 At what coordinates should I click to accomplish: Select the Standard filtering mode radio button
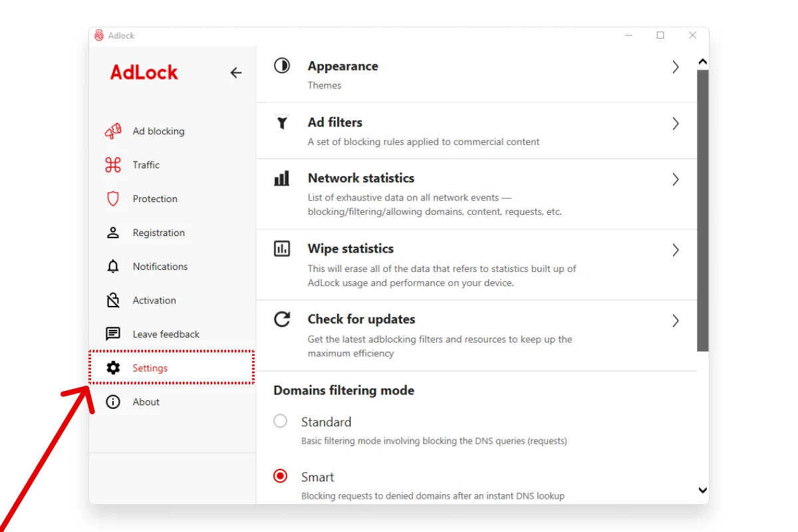281,421
